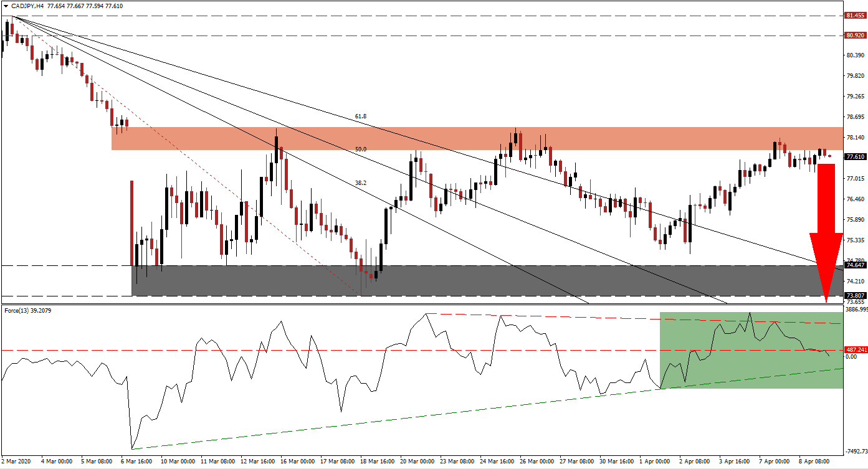This screenshot has height=469, width=868.
Task: Click the 79.265 price axis label
Action: (854, 97)
